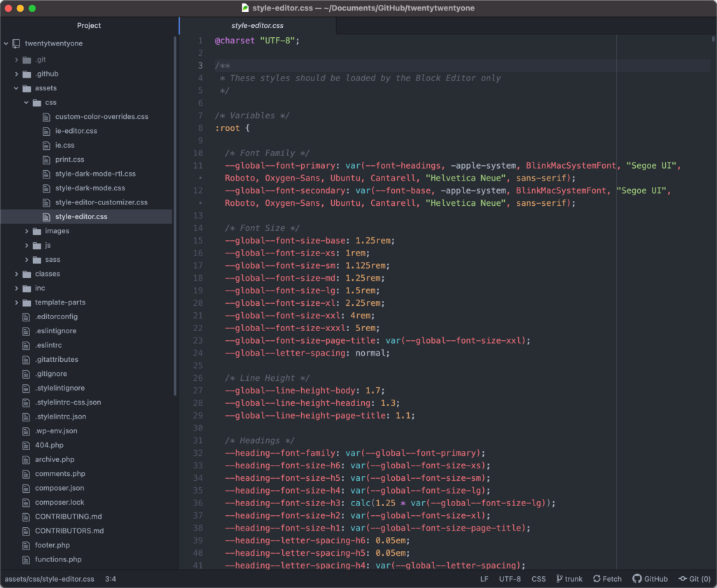Viewport: 717px width, 588px height.
Task: Click file icon beside print.css
Action: tap(46, 160)
